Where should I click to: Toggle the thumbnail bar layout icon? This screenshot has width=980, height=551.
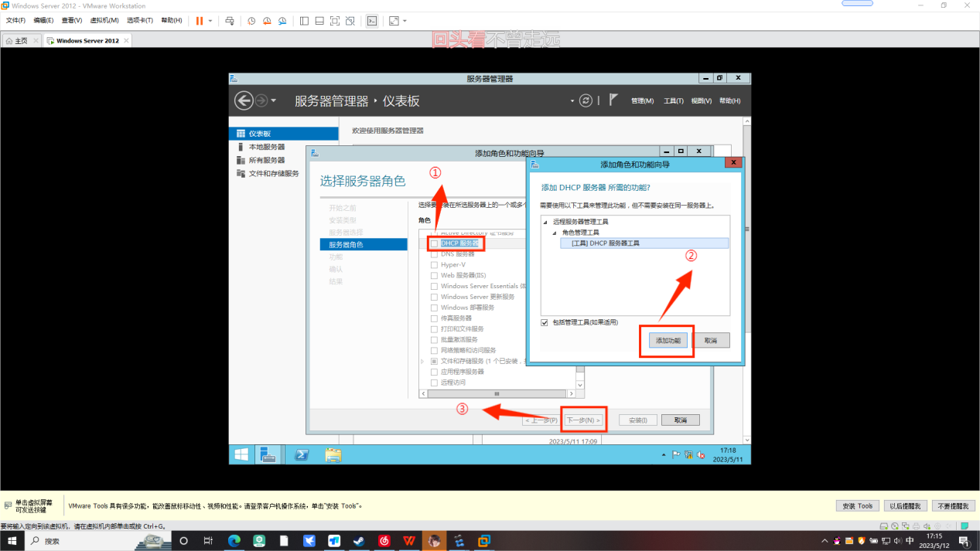pos(319,21)
